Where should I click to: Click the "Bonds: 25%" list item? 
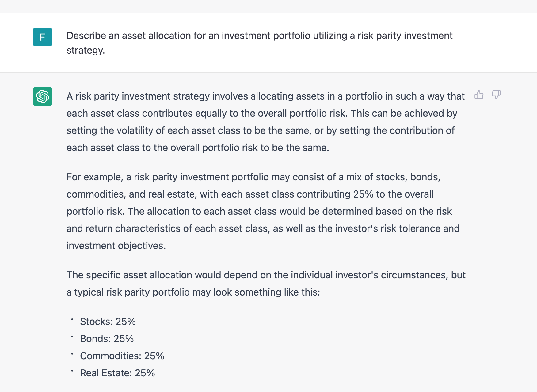[107, 339]
